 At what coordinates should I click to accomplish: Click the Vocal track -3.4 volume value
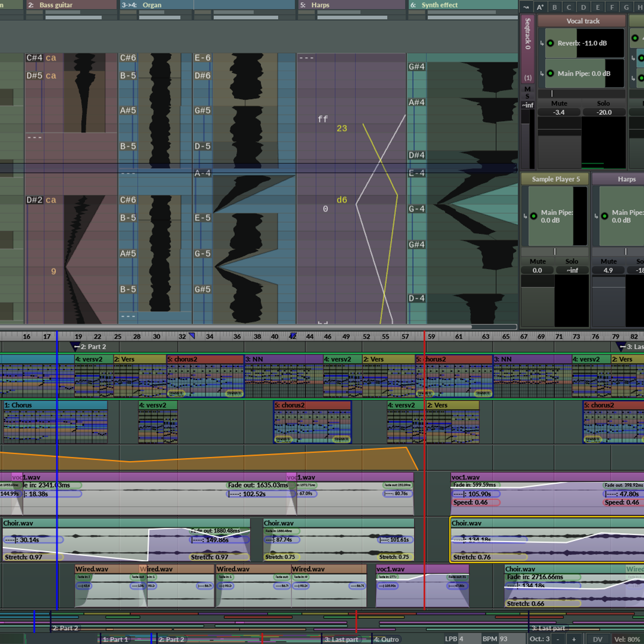coord(559,112)
